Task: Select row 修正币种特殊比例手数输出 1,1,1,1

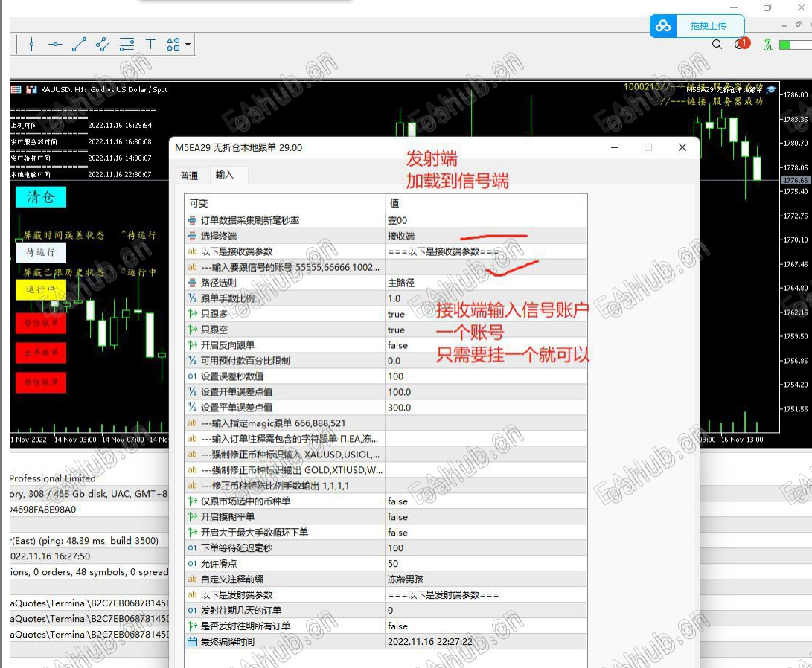Action: (386, 485)
